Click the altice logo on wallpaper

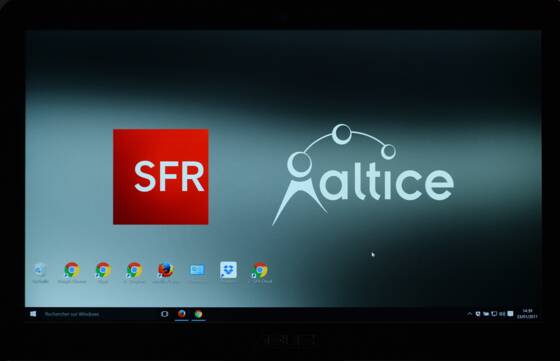click(363, 175)
